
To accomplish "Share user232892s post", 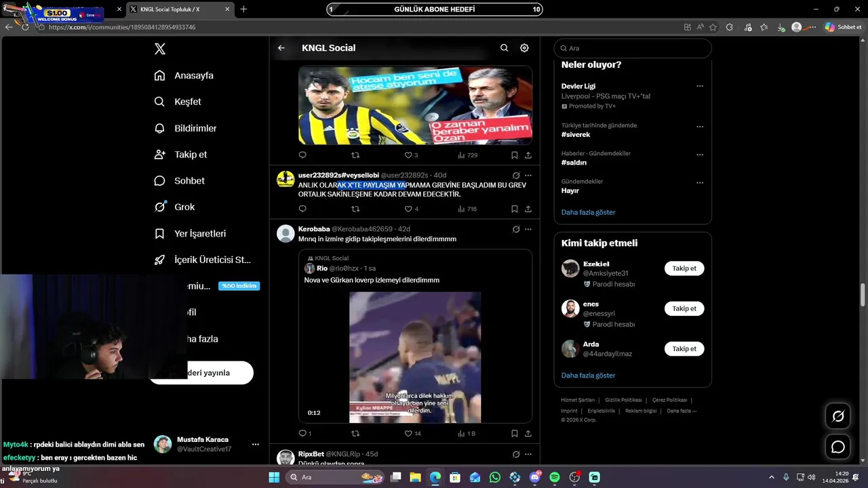I will [528, 209].
